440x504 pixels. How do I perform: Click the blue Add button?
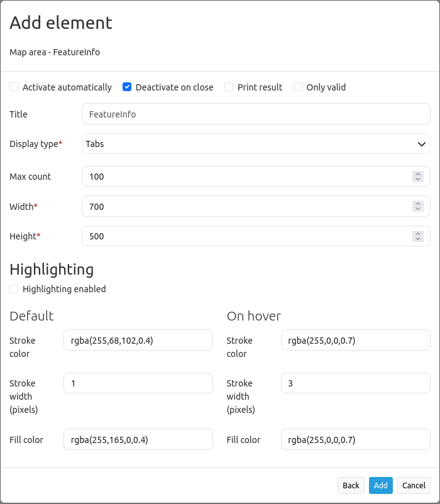pyautogui.click(x=380, y=485)
